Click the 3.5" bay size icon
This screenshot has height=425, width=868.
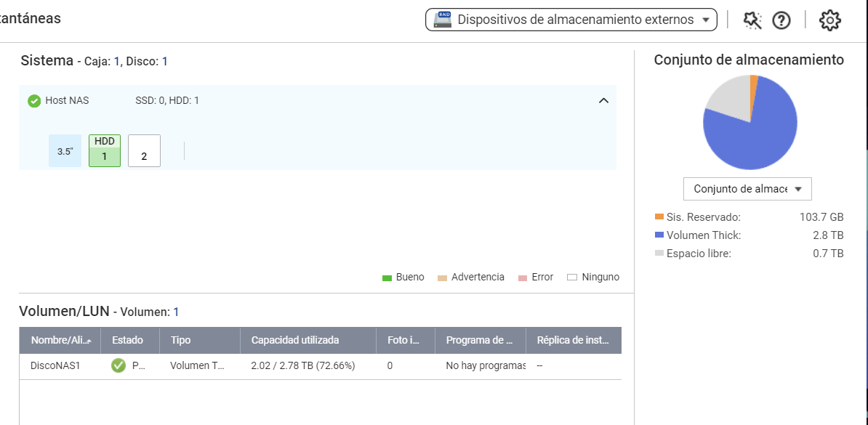65,151
